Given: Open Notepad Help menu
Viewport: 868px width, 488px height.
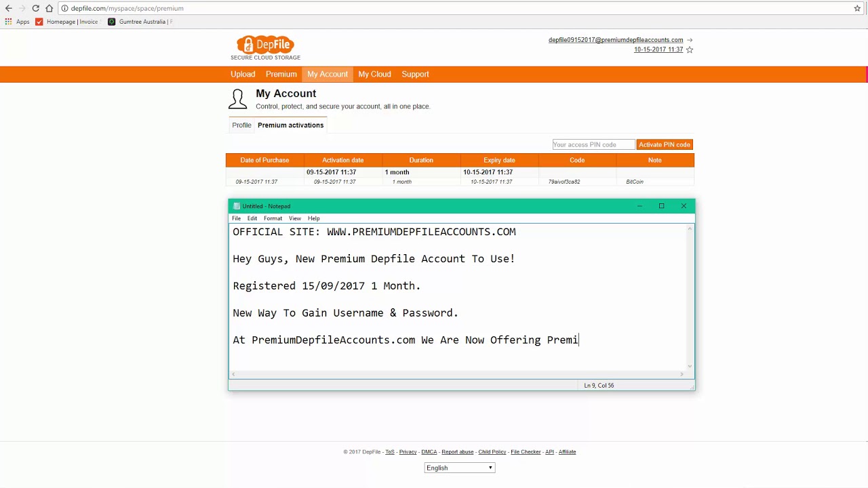Looking at the screenshot, I should pyautogui.click(x=313, y=218).
